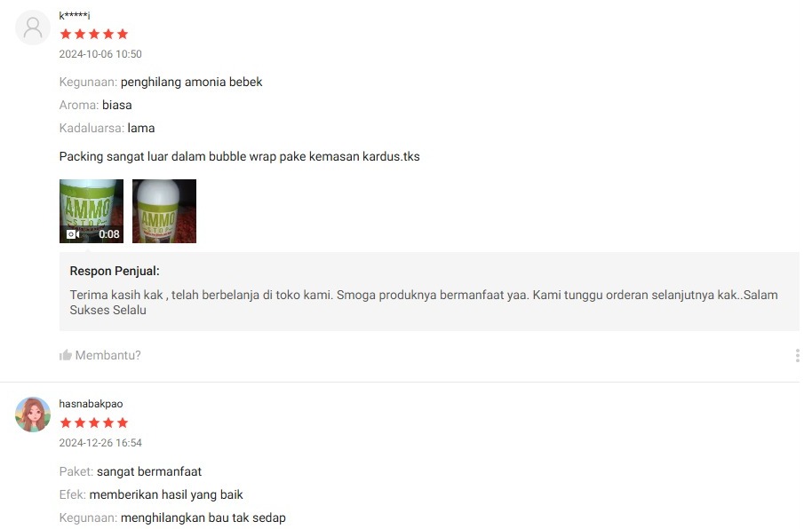Open hasnabakpao's profile avatar
This screenshot has height=529, width=812.
pyautogui.click(x=33, y=415)
